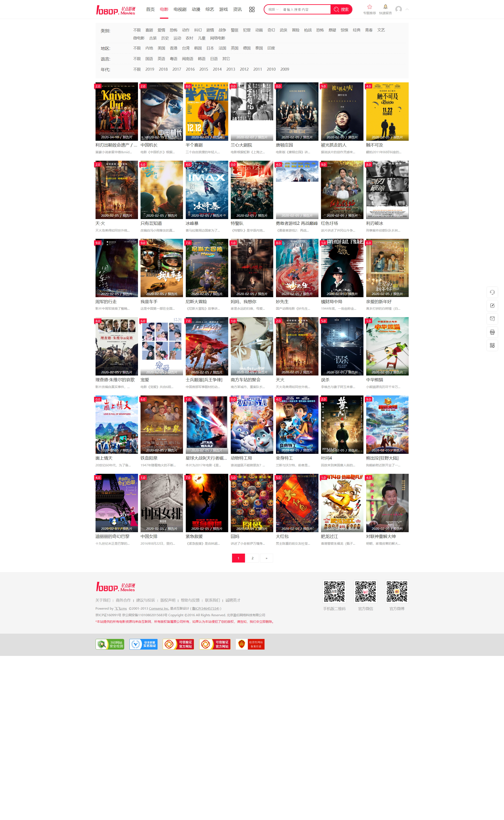The height and width of the screenshot is (820, 504).
Task: Click the edit note sidebar icon
Action: pos(492,305)
